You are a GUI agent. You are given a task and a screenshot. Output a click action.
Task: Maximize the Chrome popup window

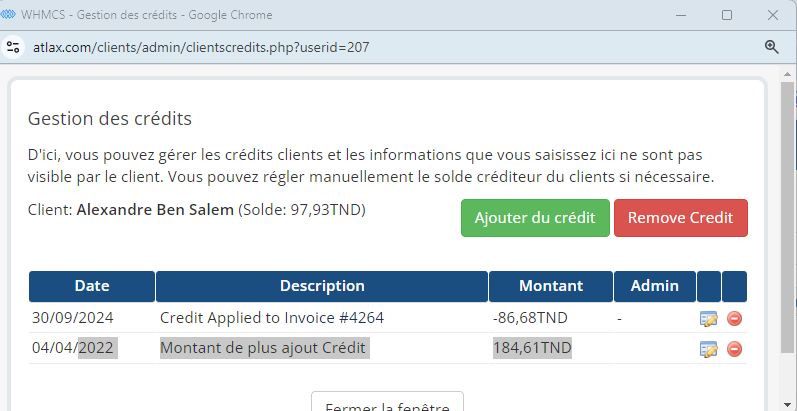[x=727, y=15]
